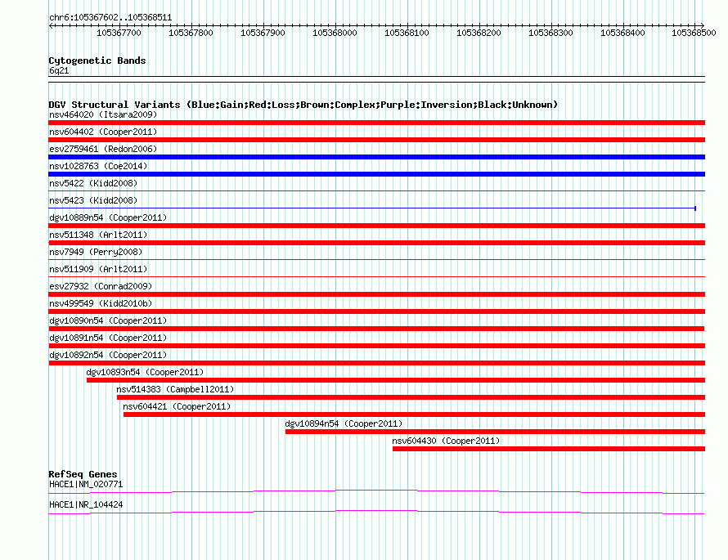
Task: Click the nsv604430 (Cooper2011) label
Action: (446, 441)
